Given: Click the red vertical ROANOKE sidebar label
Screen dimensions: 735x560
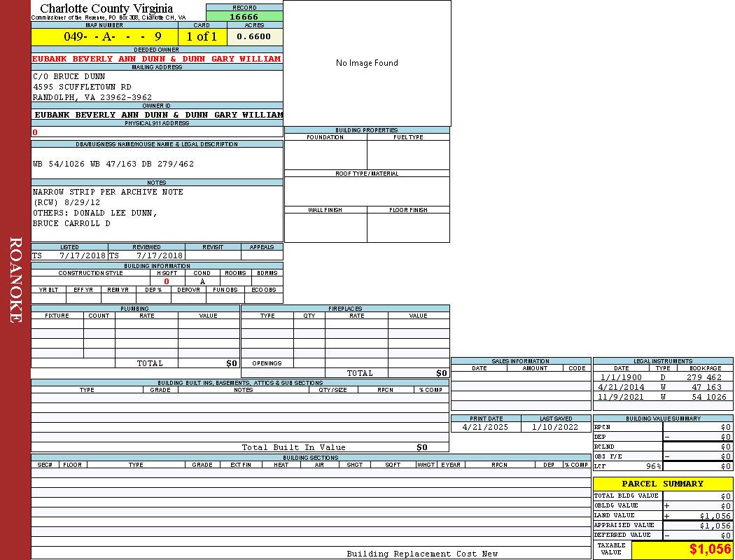Looking at the screenshot, I should pyautogui.click(x=15, y=280).
